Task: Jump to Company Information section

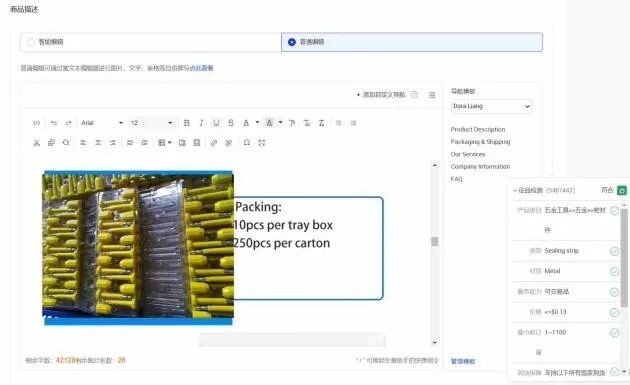Action: (x=480, y=166)
